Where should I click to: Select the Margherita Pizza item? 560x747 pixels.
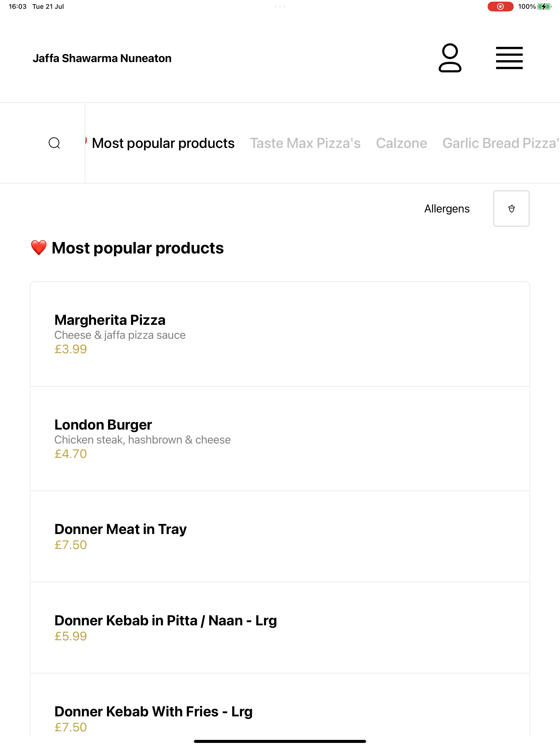[x=280, y=334]
